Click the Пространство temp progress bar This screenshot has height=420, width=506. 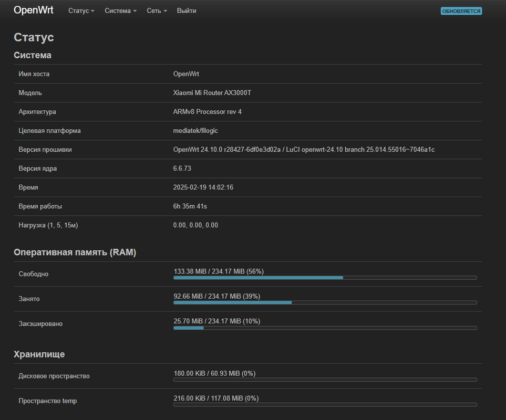[x=325, y=405]
